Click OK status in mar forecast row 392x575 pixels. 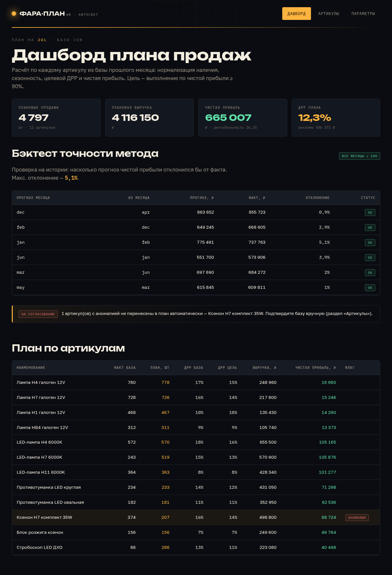click(370, 273)
